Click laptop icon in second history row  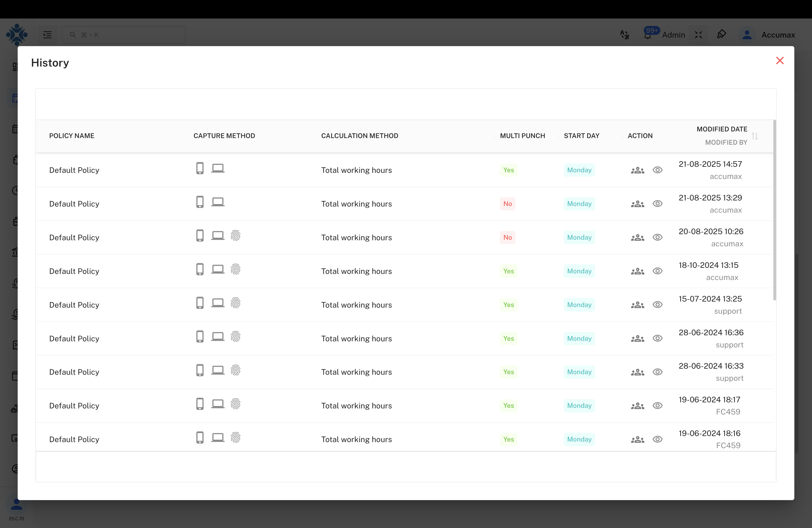click(x=218, y=202)
